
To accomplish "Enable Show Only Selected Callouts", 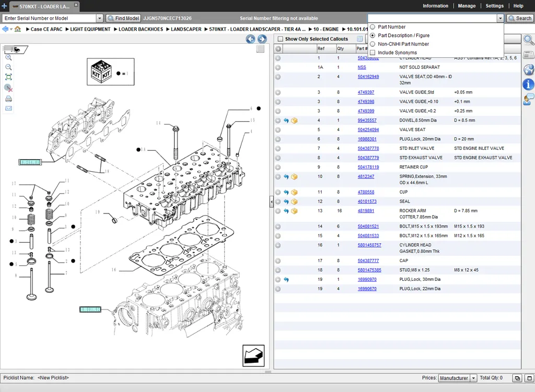I will coord(281,39).
